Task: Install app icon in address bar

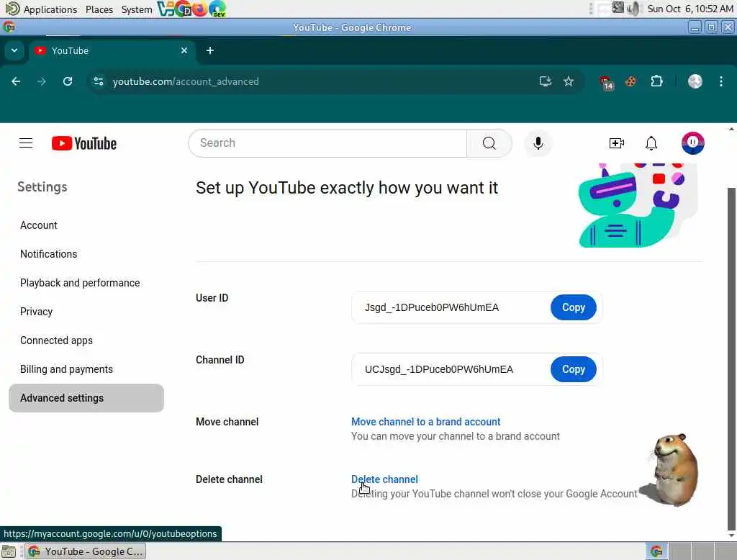Action: pyautogui.click(x=546, y=81)
